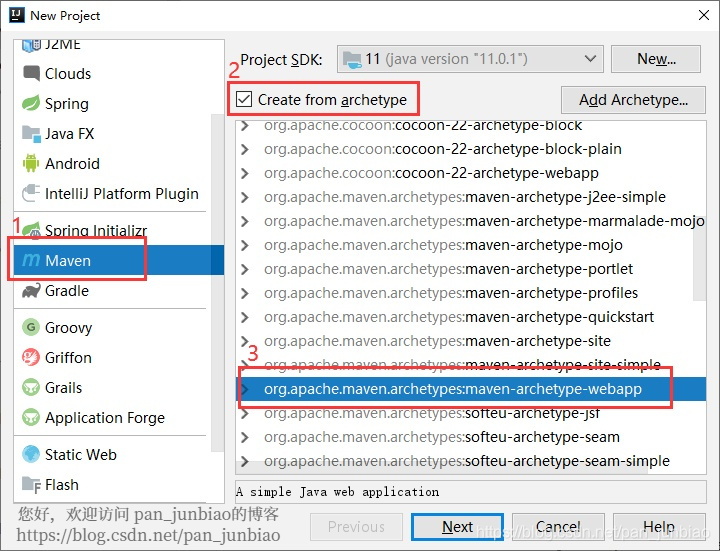720x551 pixels.
Task: Click the Spring Initializr icon
Action: (31, 230)
